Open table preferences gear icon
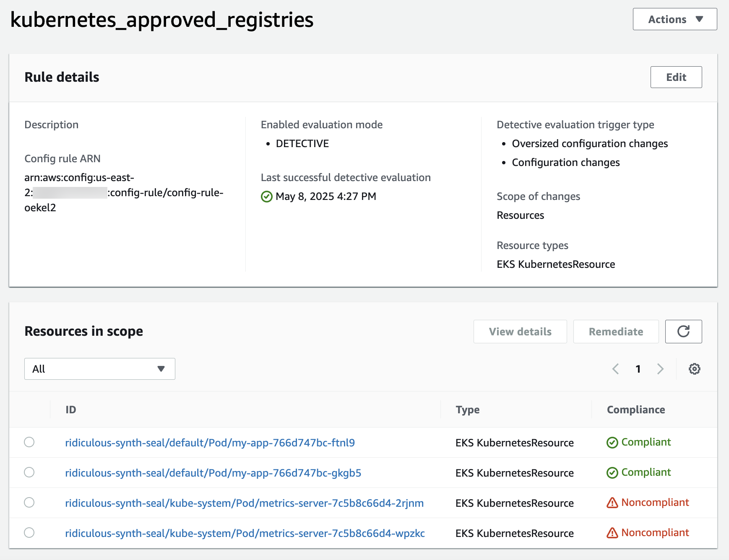 click(x=694, y=369)
